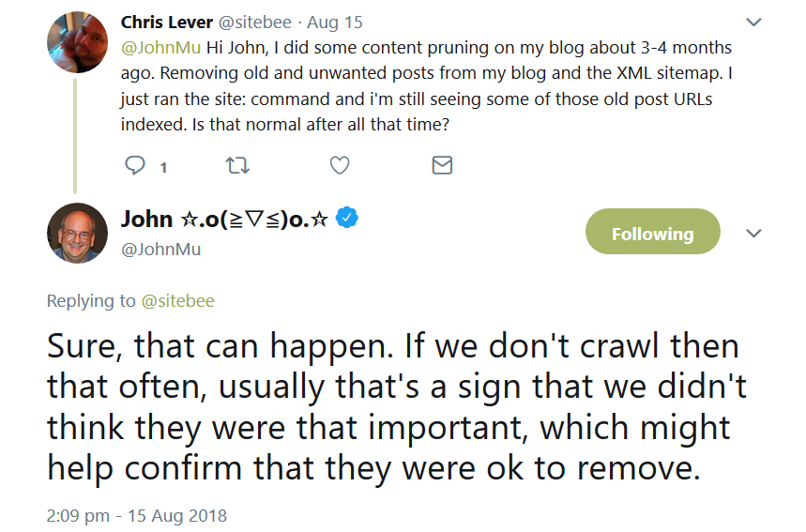Like Chris Lever's tweet with heart icon
The height and width of the screenshot is (532, 806).
pos(340,166)
